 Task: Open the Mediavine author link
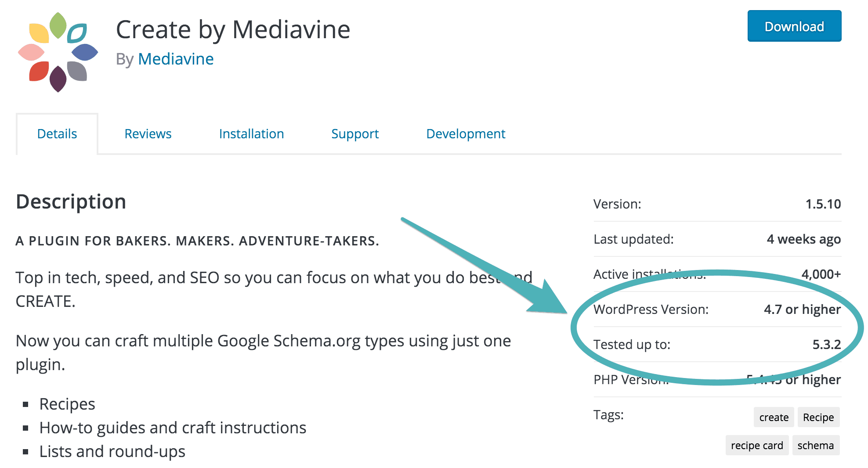coord(175,59)
